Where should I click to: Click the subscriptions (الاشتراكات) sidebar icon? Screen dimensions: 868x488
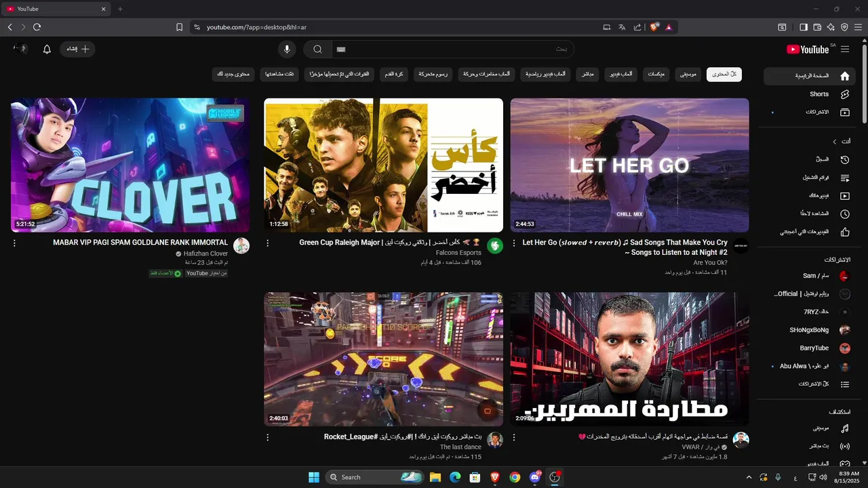pyautogui.click(x=845, y=112)
